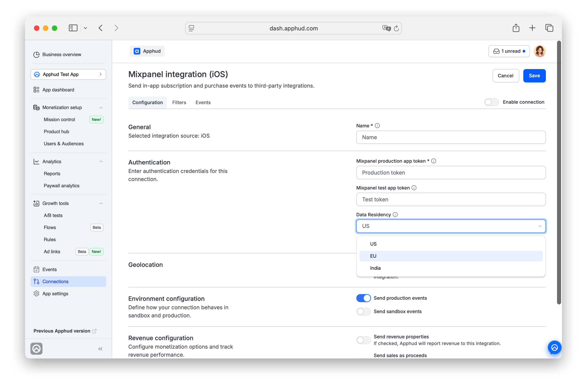The image size is (587, 392).
Task: Click the Apphud breadcrumb chip
Action: (147, 51)
